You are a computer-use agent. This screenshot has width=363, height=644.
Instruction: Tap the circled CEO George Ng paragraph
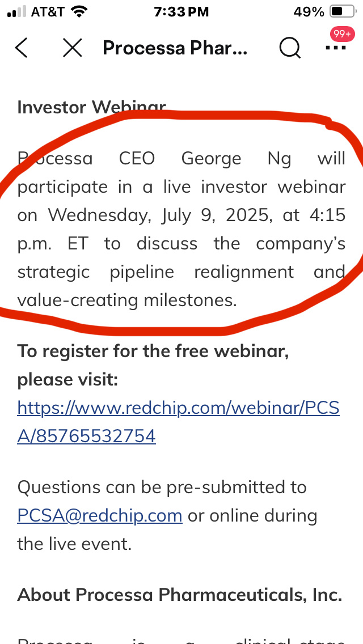coord(181,229)
